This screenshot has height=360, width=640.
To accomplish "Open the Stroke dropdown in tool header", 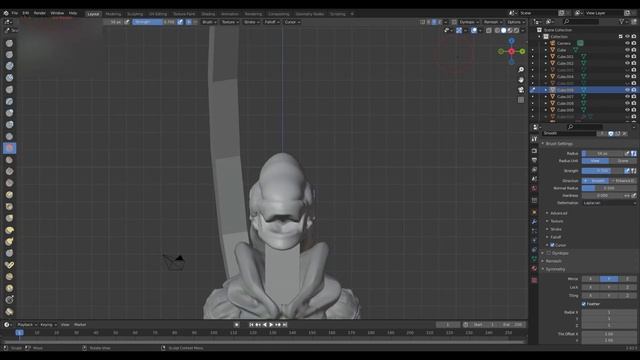I will [251, 22].
